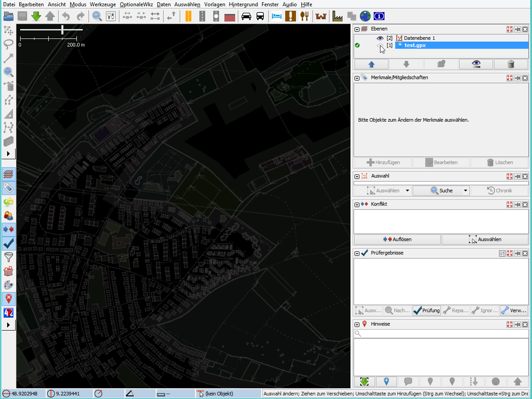Open the Hintergrund menu
The width and height of the screenshot is (532, 399).
(x=245, y=4)
